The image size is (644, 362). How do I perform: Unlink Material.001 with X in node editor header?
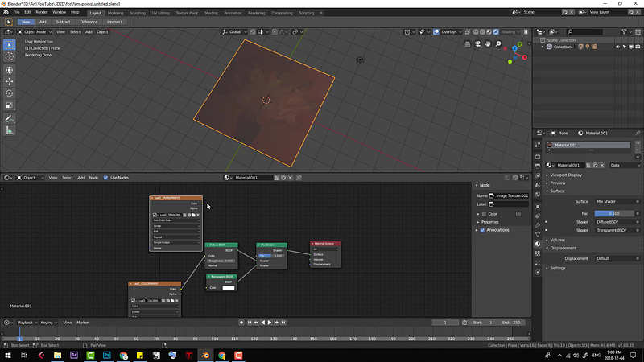[291, 178]
